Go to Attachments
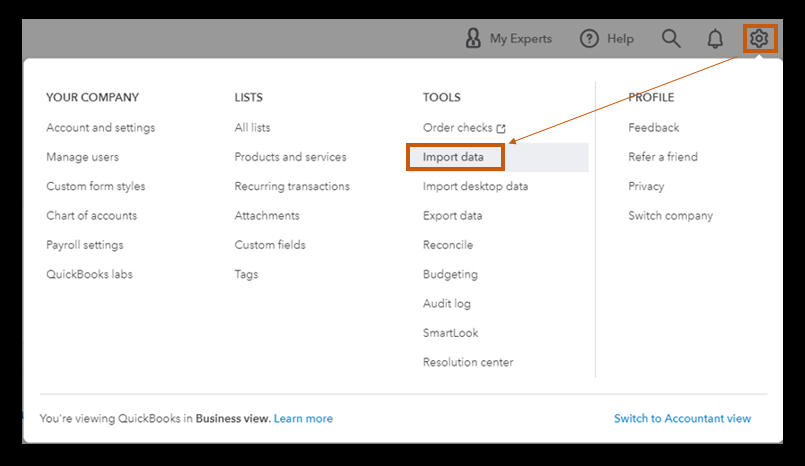Image resolution: width=805 pixels, height=466 pixels. click(x=266, y=215)
